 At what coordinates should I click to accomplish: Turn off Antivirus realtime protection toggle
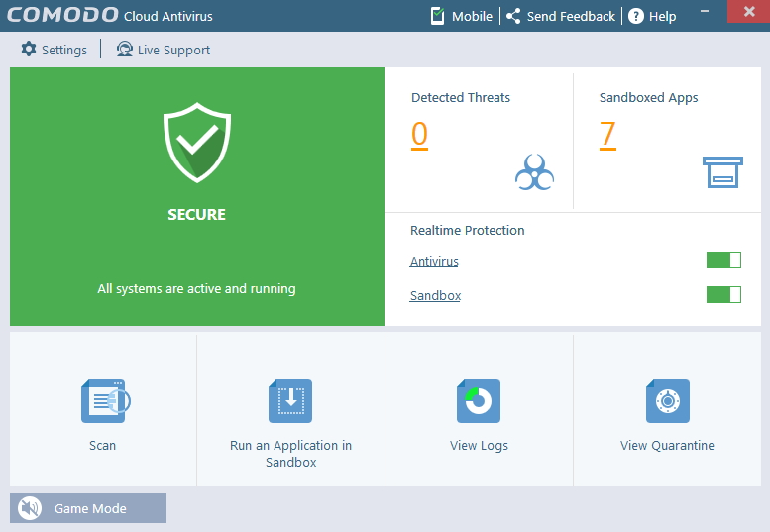723,261
